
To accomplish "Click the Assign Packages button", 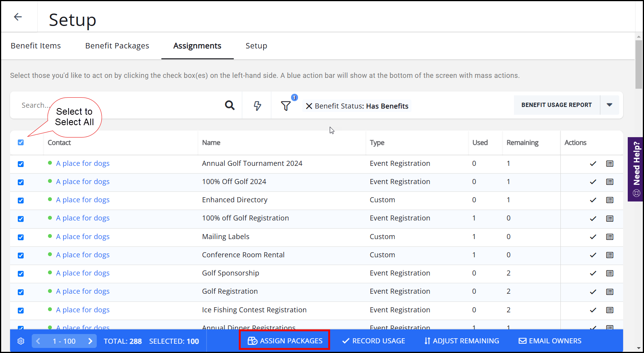I will tap(285, 341).
